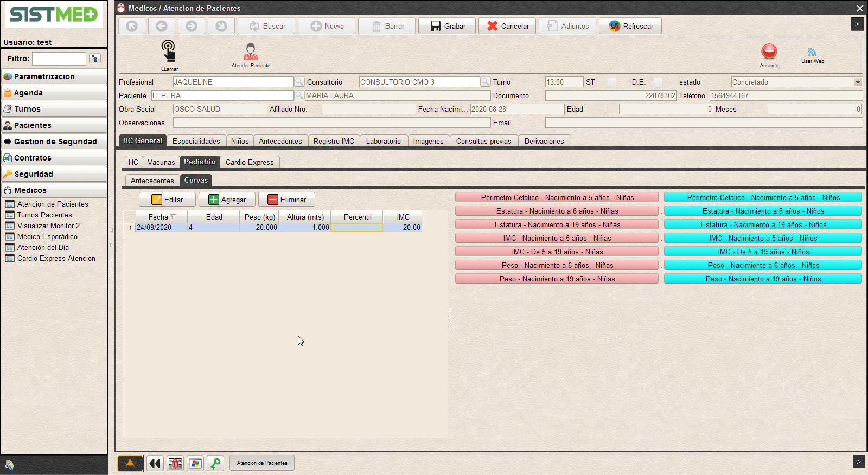
Task: Open pink IMC Nacimiento a 5 años Niñas curve
Action: tap(557, 238)
